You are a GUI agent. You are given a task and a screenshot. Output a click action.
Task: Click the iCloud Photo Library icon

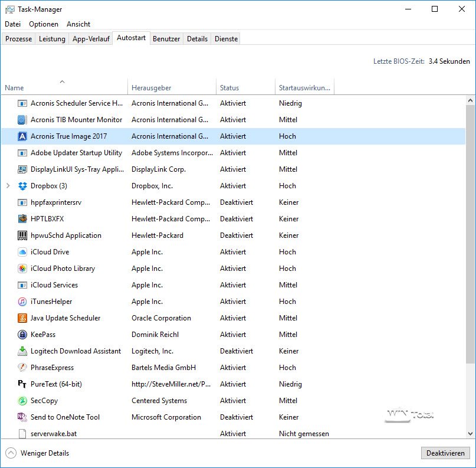(x=22, y=269)
